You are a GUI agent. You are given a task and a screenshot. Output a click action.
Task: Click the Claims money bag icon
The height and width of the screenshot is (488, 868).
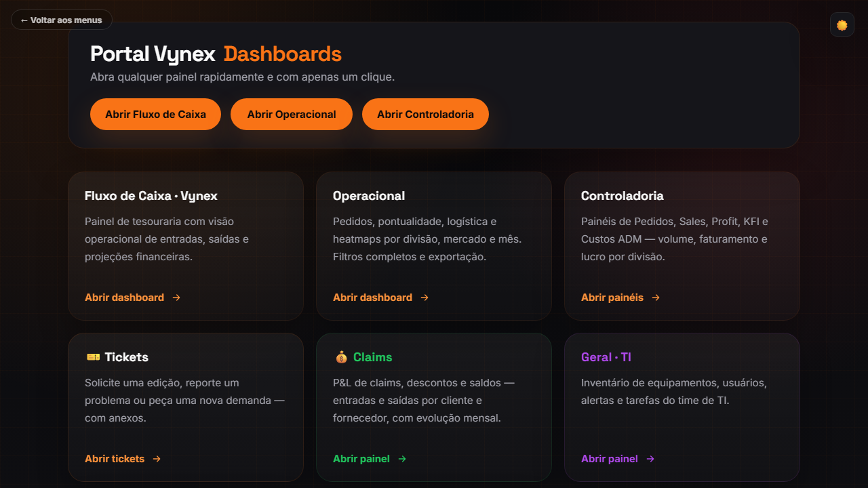pyautogui.click(x=341, y=357)
